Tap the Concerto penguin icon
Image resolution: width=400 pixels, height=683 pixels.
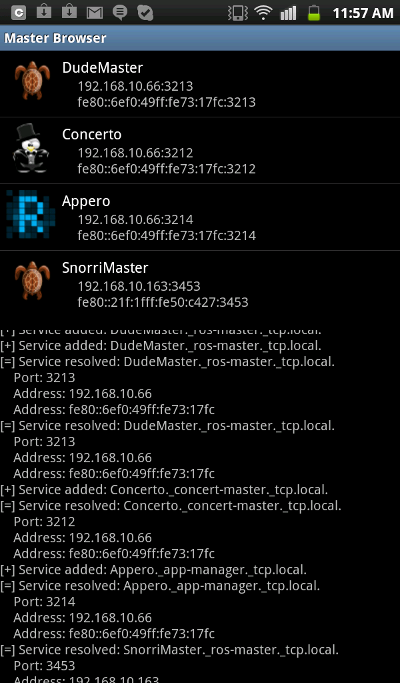31,149
